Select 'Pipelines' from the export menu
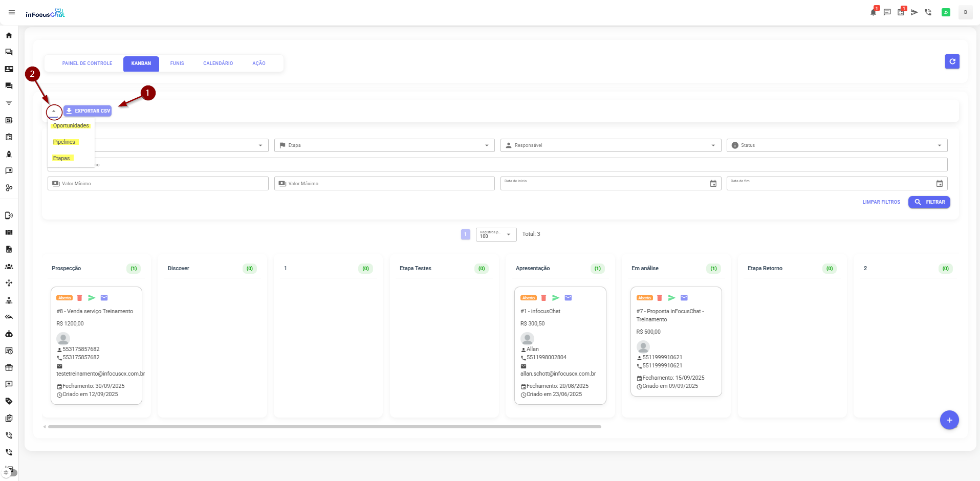The image size is (980, 481). point(64,142)
